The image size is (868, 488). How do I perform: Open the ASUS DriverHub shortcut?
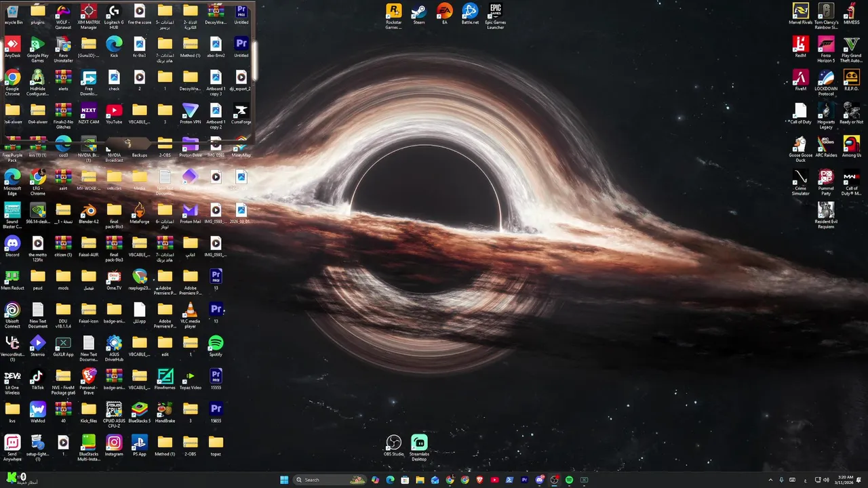pos(114,348)
